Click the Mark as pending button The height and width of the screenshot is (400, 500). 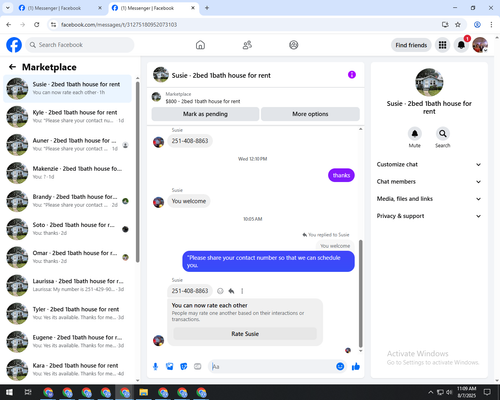[205, 114]
